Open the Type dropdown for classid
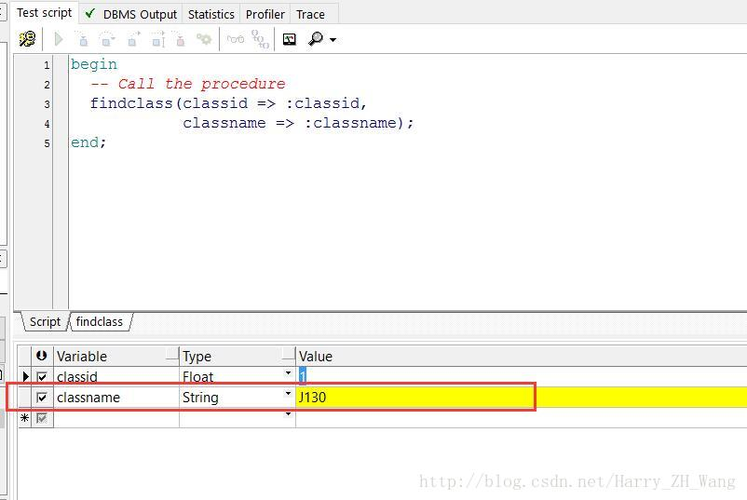This screenshot has height=500, width=747. 288,374
